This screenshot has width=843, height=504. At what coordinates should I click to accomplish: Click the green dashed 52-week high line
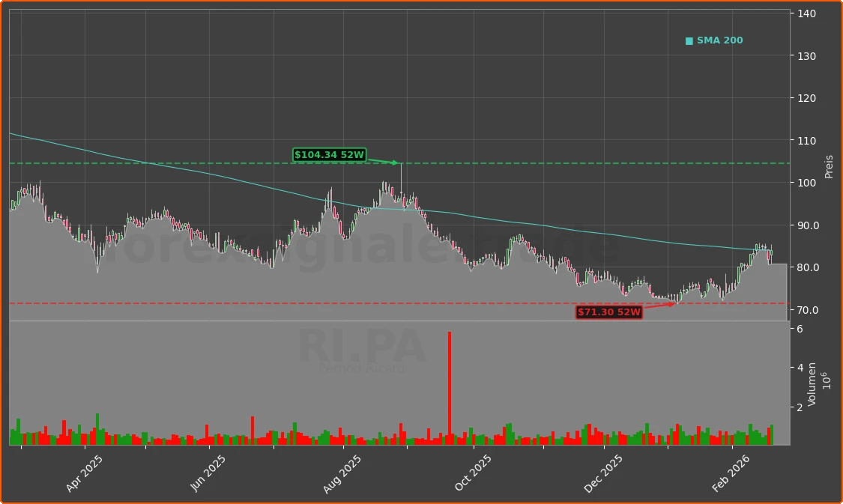[x=525, y=162]
